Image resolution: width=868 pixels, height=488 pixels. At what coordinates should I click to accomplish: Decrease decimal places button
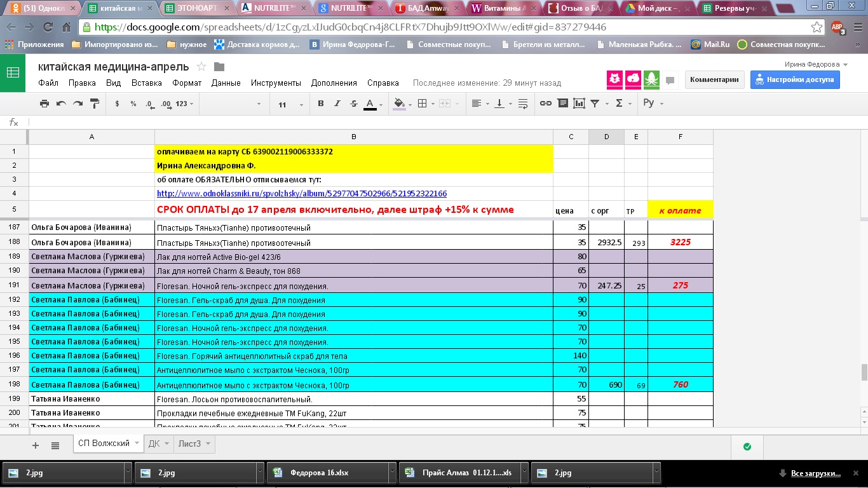click(149, 104)
